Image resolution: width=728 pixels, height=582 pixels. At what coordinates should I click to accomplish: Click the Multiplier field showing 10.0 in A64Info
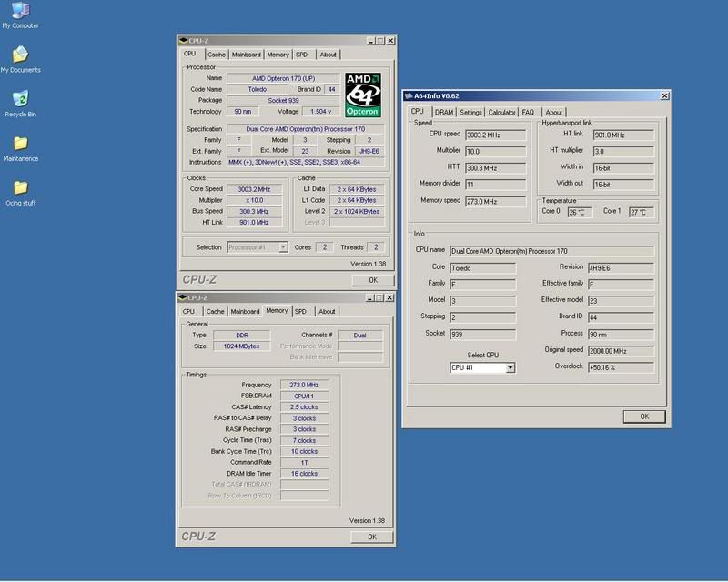[x=495, y=151]
